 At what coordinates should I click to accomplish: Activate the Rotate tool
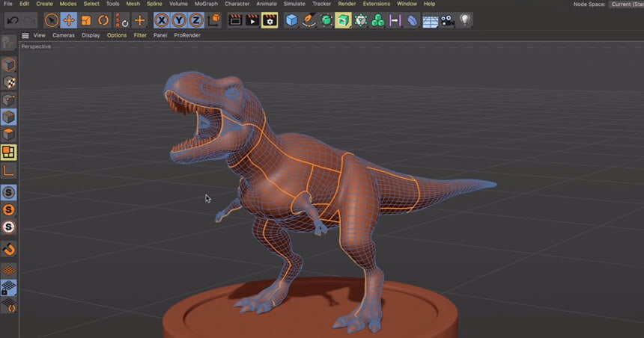tap(103, 20)
